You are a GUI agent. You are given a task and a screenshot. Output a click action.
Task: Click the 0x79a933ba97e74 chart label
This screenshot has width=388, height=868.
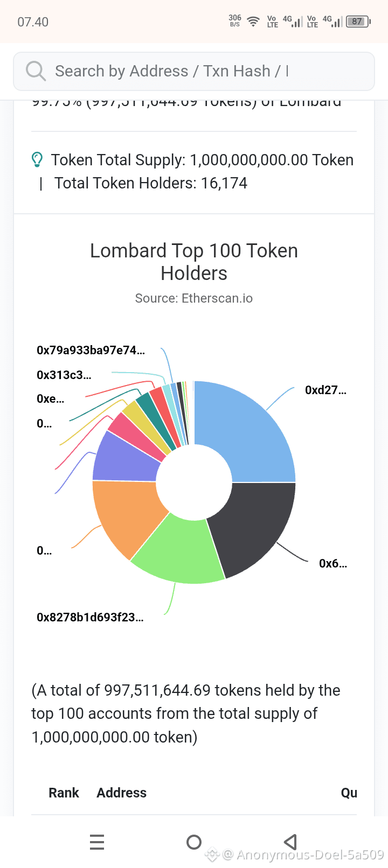(x=91, y=350)
